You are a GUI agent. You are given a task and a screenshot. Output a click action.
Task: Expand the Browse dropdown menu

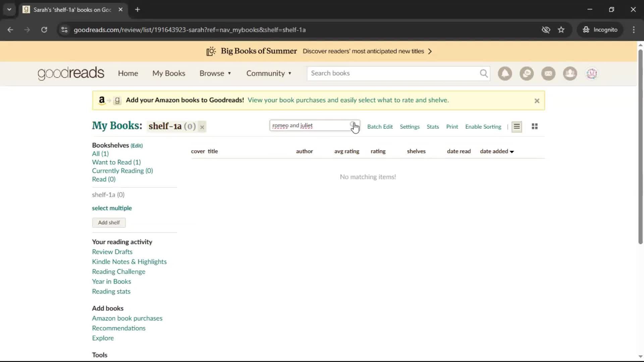point(215,73)
